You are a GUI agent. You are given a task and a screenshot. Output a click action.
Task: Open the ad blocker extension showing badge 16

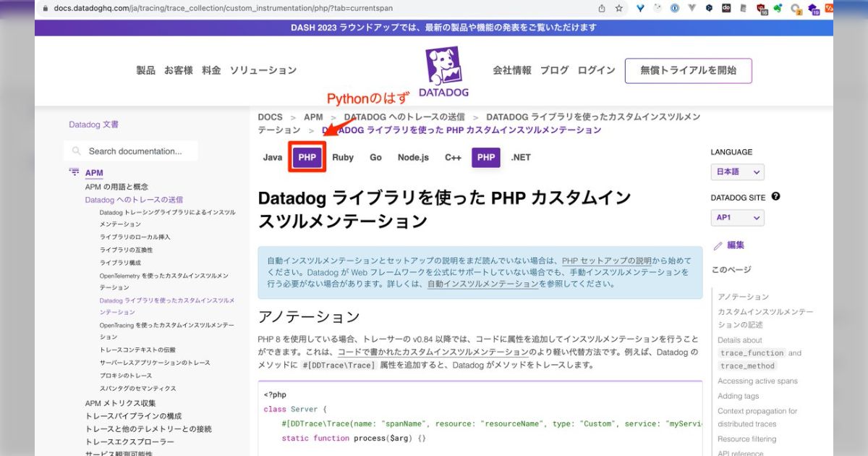coord(759,8)
